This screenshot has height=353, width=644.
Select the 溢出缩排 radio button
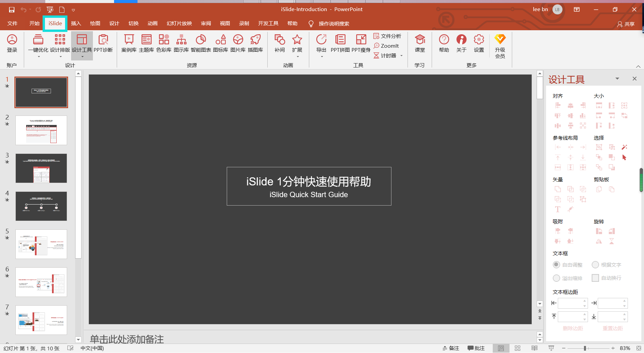click(556, 278)
